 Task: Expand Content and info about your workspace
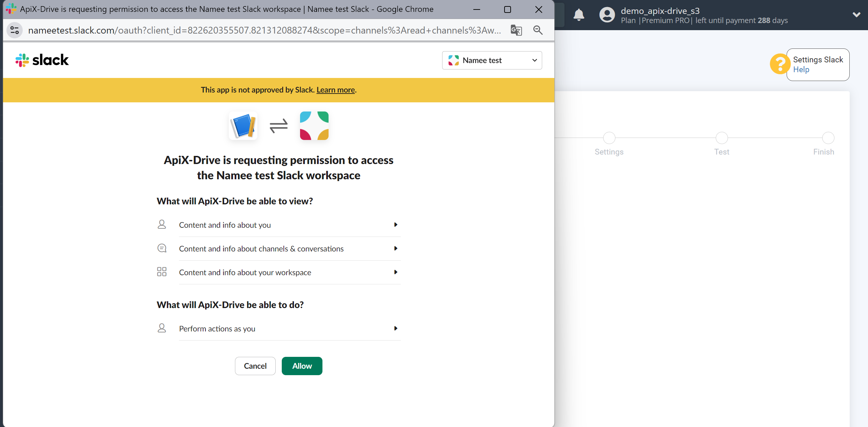pos(290,272)
